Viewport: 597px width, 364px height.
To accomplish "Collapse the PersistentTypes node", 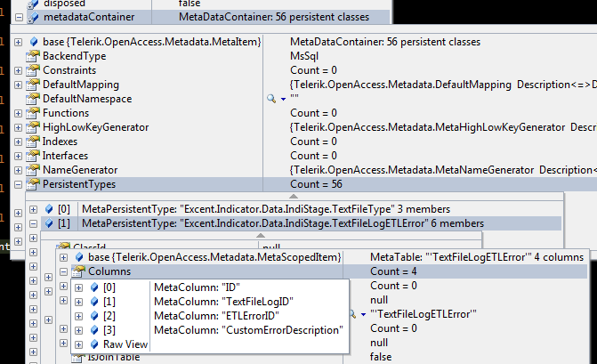I will point(21,184).
